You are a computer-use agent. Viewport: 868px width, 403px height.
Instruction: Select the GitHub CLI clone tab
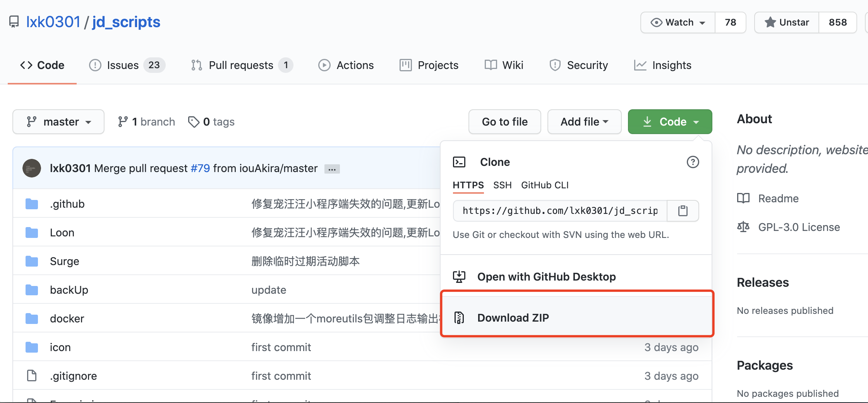(x=545, y=185)
